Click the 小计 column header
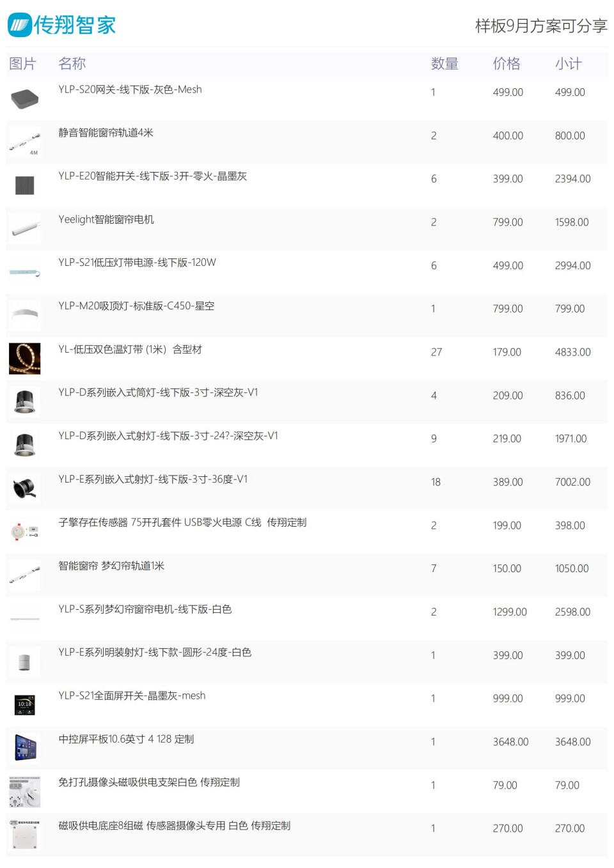Viewport: 614px width, 868px height. pos(569,63)
